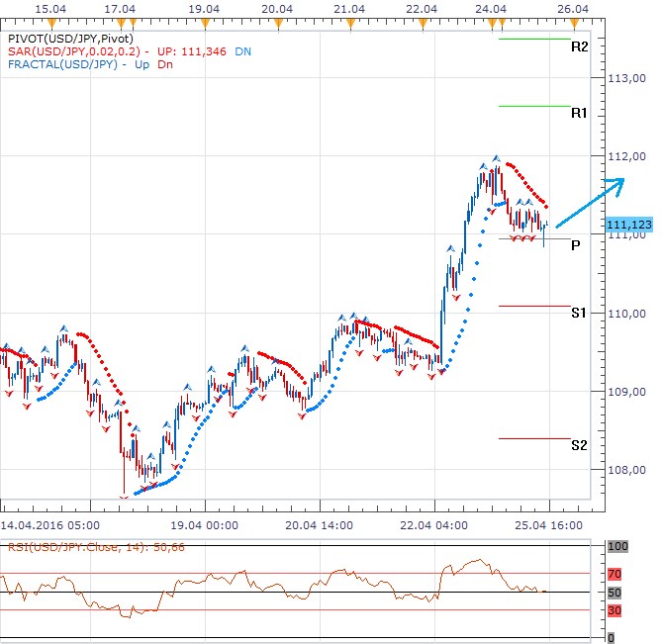662x644 pixels.
Task: Click the 113,00 price axis label
Action: 626,78
